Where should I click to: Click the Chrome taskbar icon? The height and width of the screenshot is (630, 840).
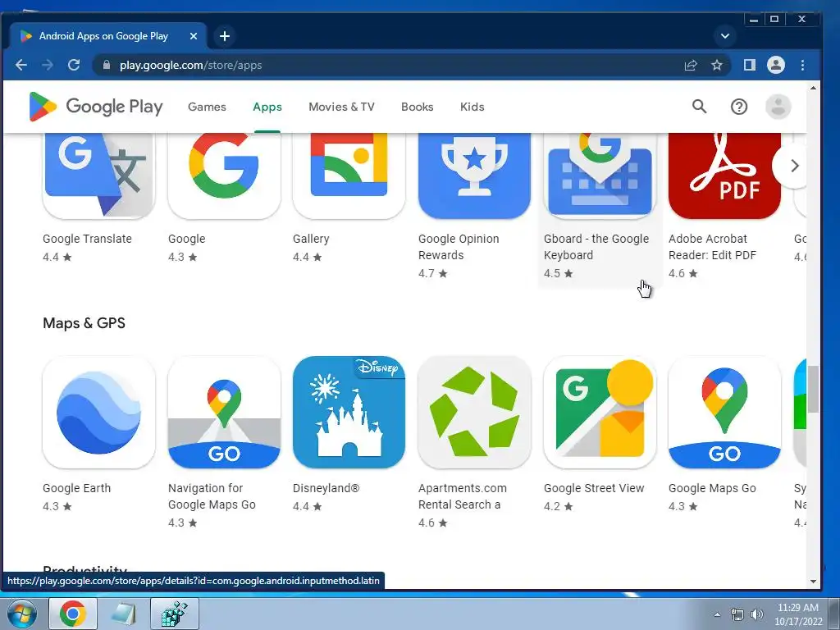[73, 614]
